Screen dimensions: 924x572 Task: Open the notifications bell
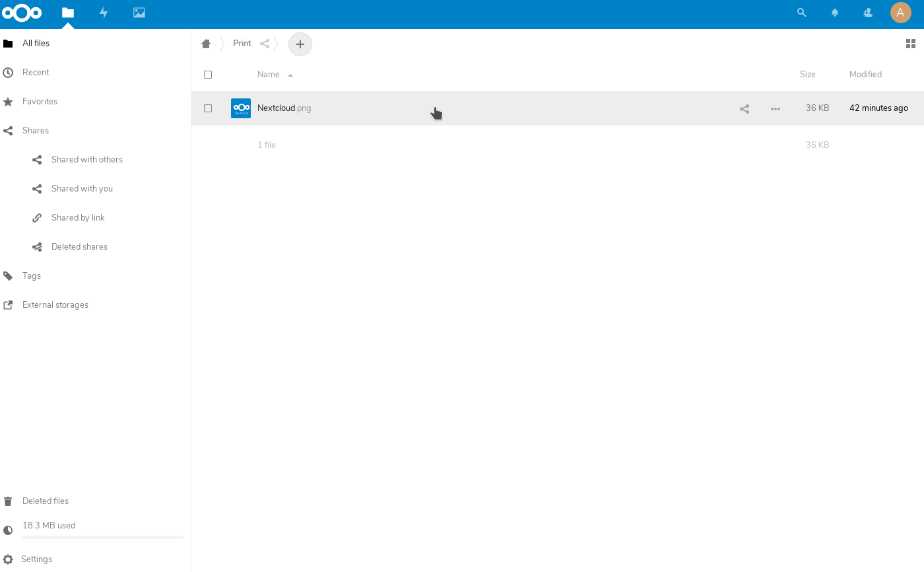[835, 13]
